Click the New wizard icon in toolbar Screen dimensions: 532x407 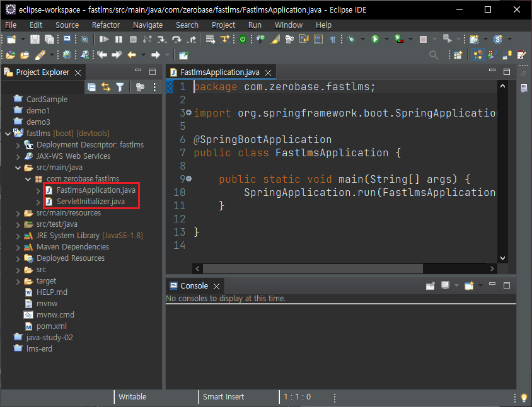[11, 39]
